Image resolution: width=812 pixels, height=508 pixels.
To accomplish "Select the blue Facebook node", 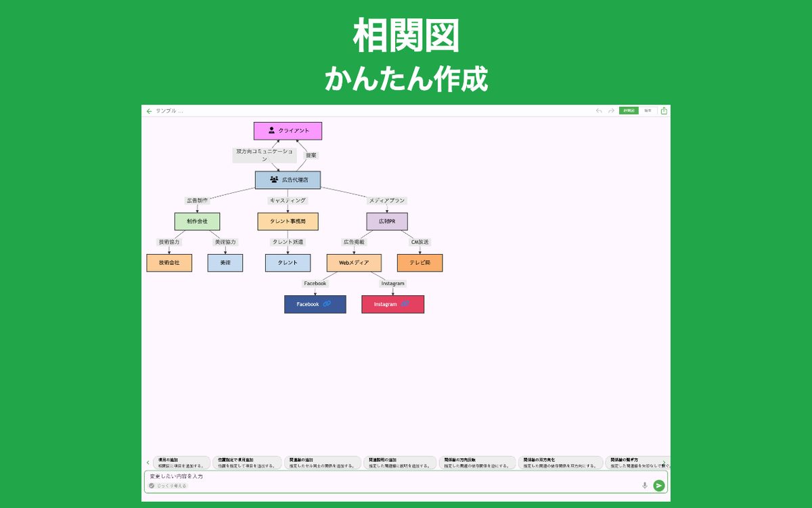I will click(315, 304).
